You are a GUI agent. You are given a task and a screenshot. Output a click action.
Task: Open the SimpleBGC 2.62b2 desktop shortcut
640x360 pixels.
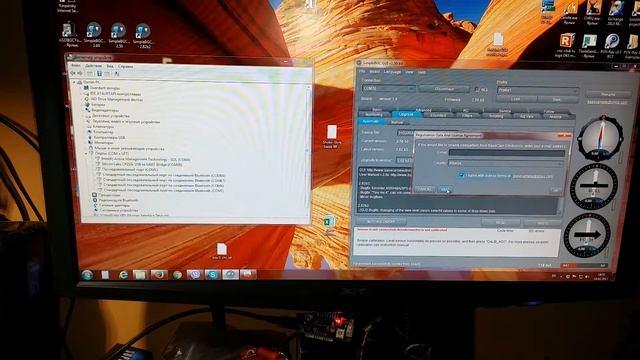[x=142, y=36]
